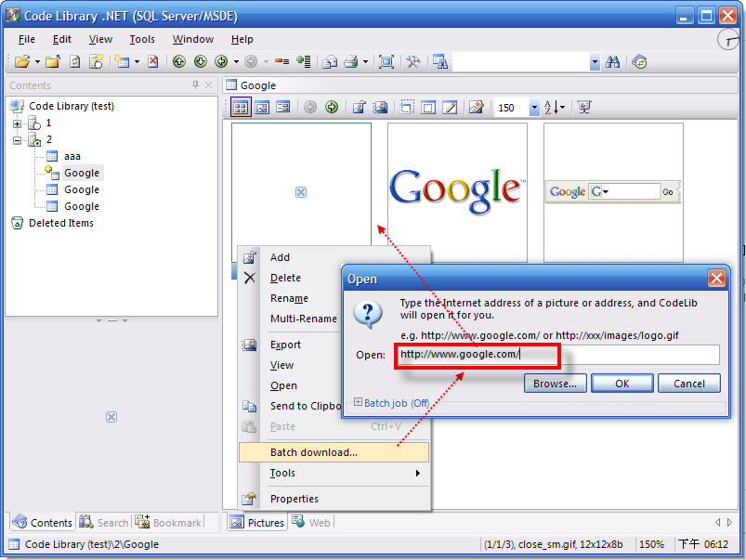746x560 pixels.
Task: Open the back history dropdown arrow
Action: [x=236, y=62]
